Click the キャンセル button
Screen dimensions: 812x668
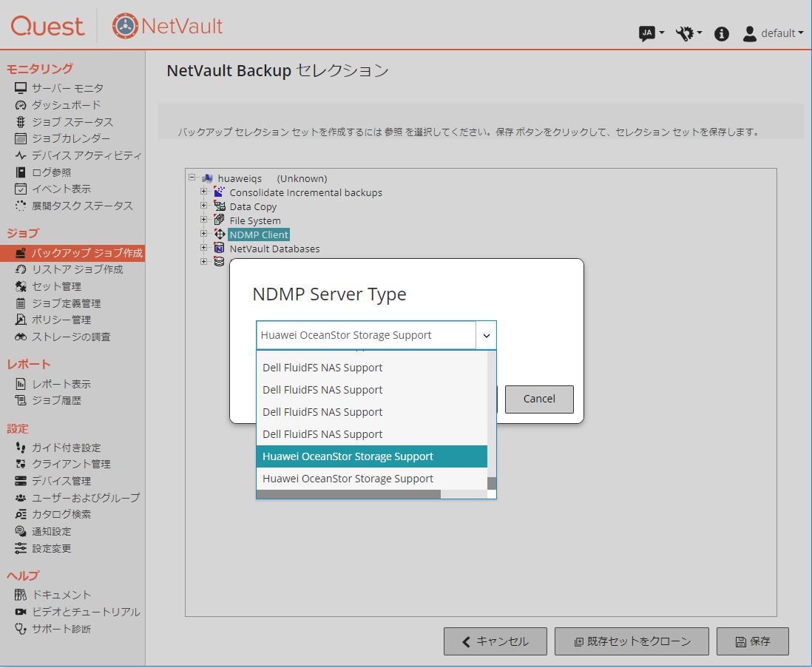(x=495, y=641)
